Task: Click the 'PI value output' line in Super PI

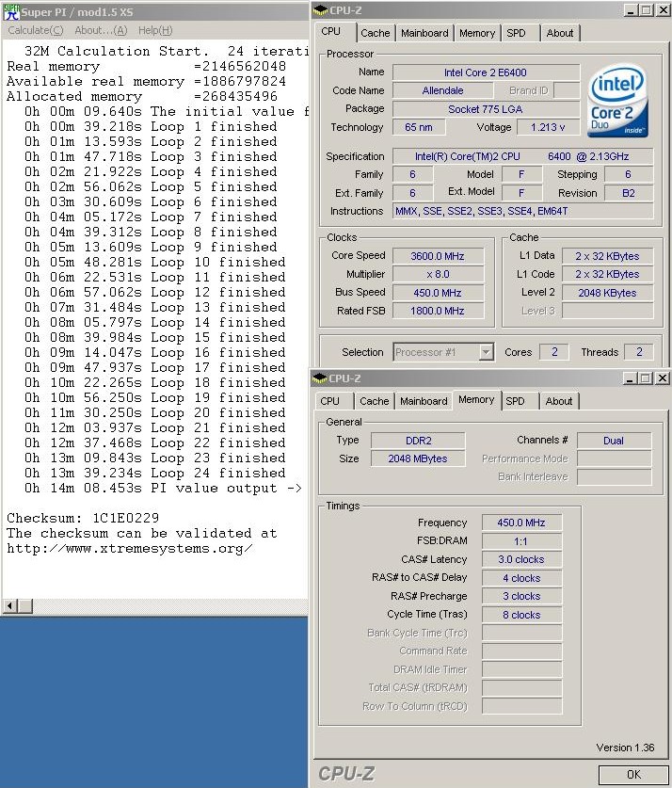Action: click(x=163, y=488)
